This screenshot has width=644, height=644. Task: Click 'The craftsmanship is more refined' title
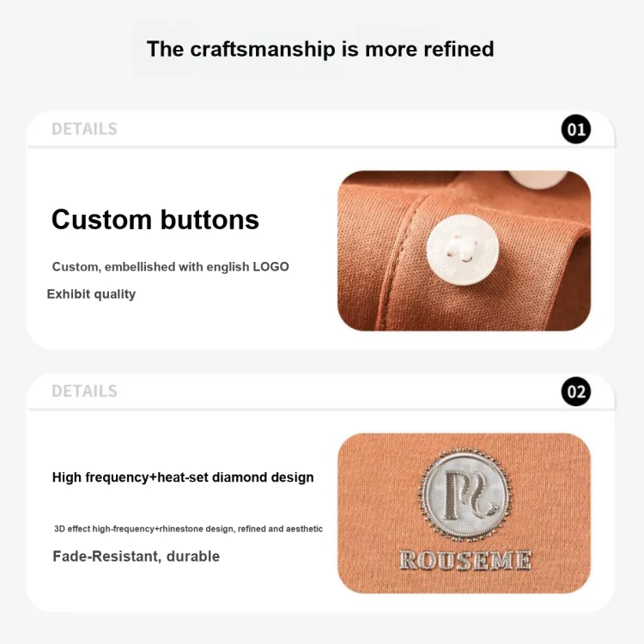[320, 49]
